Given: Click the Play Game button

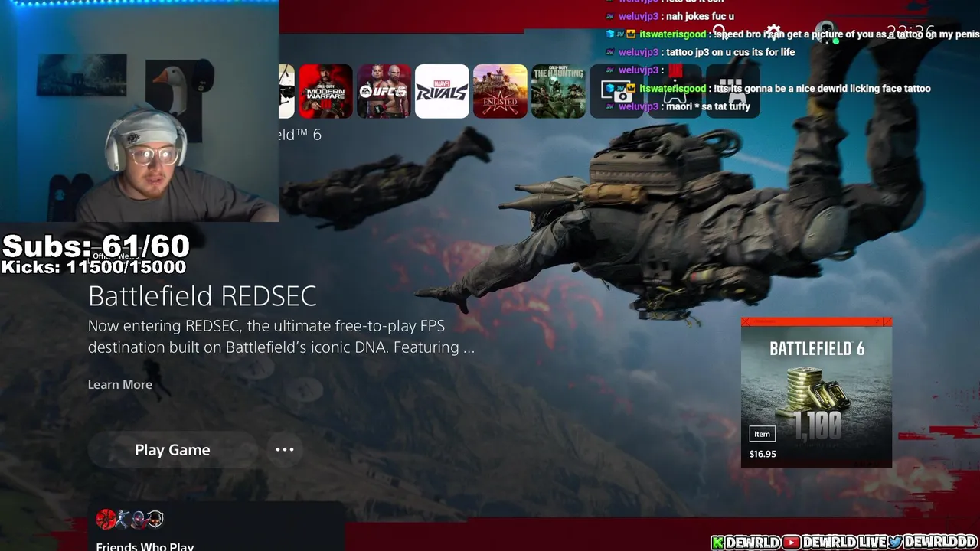Looking at the screenshot, I should point(172,450).
